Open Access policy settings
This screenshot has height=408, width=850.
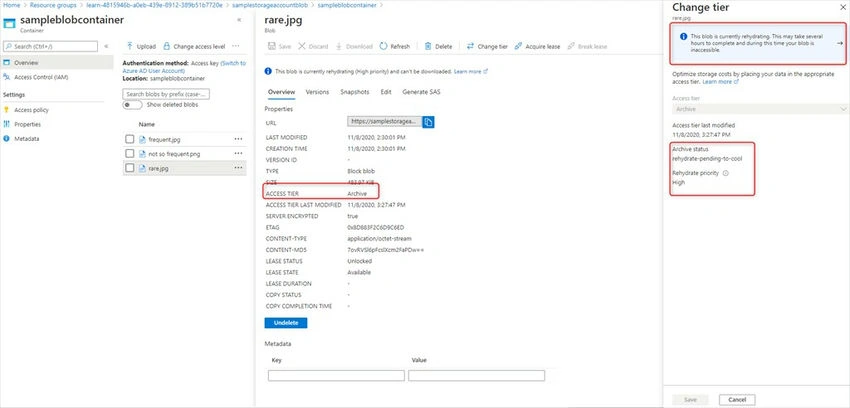coord(31,110)
